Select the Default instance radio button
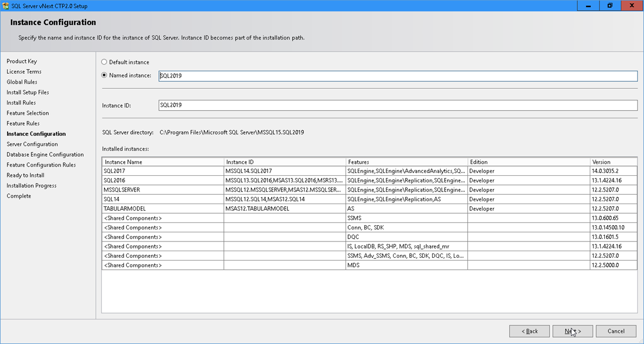Image resolution: width=644 pixels, height=344 pixels. tap(104, 62)
